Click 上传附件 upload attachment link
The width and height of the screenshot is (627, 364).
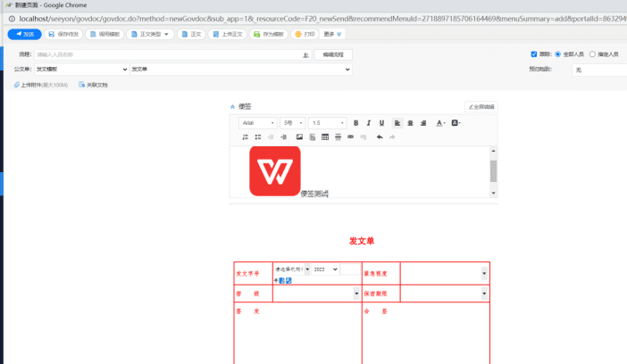tap(41, 85)
